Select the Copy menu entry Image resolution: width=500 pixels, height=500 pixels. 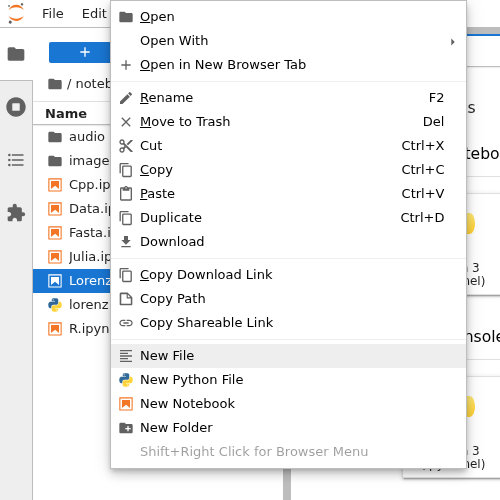coord(288,170)
